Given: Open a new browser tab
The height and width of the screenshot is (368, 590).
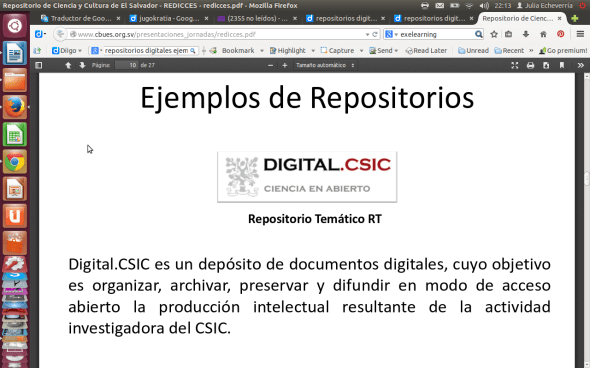Looking at the screenshot, I should click(575, 18).
